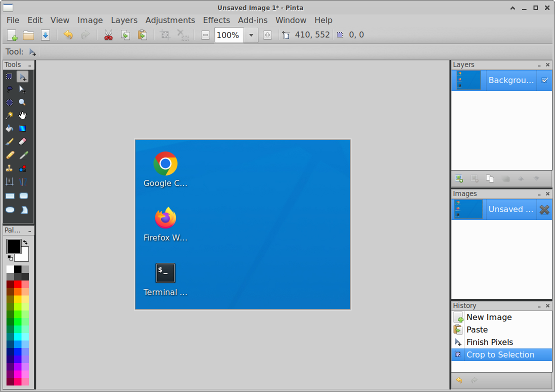Open the View menu

click(x=60, y=20)
